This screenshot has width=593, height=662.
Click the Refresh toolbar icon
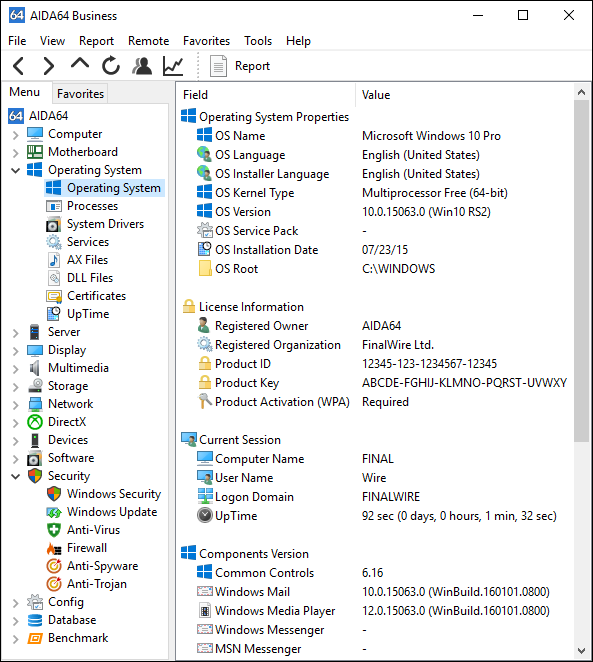pos(111,66)
